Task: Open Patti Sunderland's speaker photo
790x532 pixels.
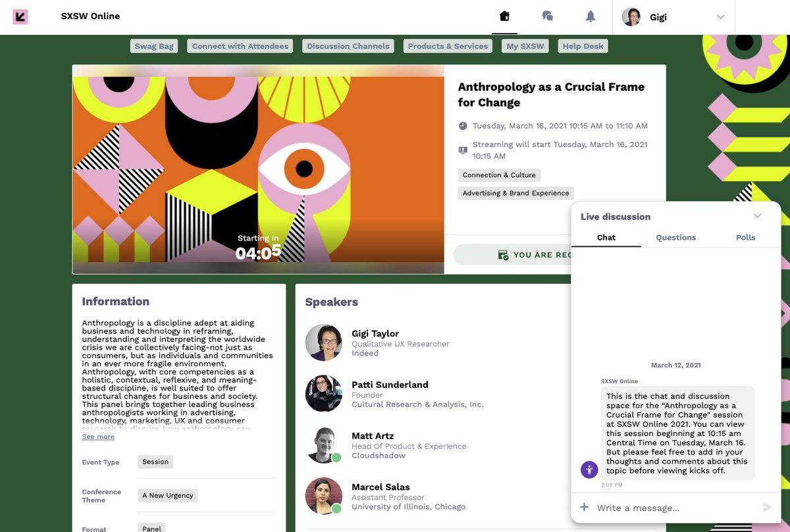Action: [x=324, y=394]
